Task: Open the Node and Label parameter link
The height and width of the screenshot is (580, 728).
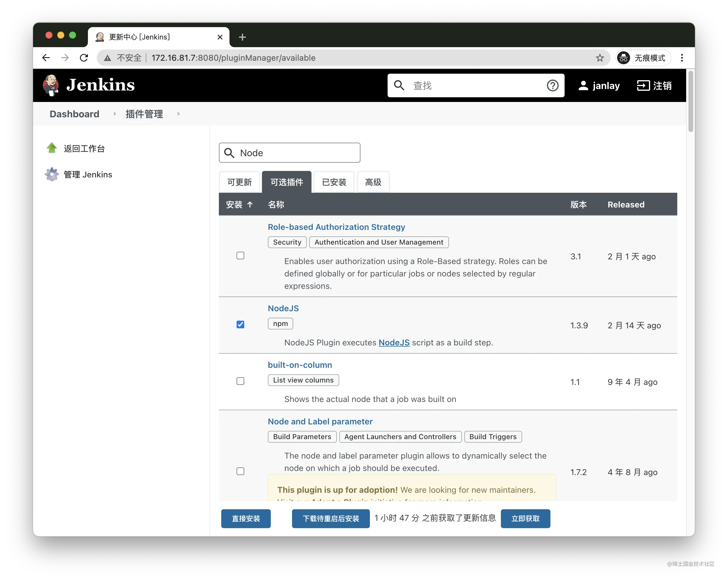Action: click(x=320, y=421)
